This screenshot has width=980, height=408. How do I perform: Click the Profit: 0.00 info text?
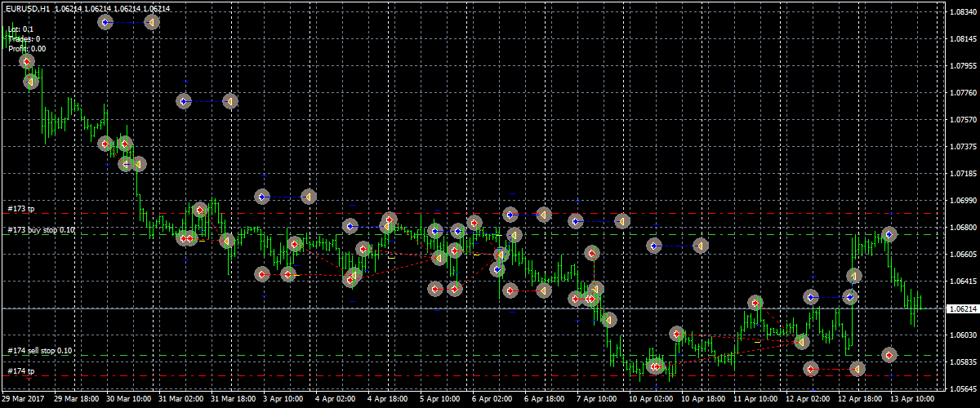click(x=27, y=49)
